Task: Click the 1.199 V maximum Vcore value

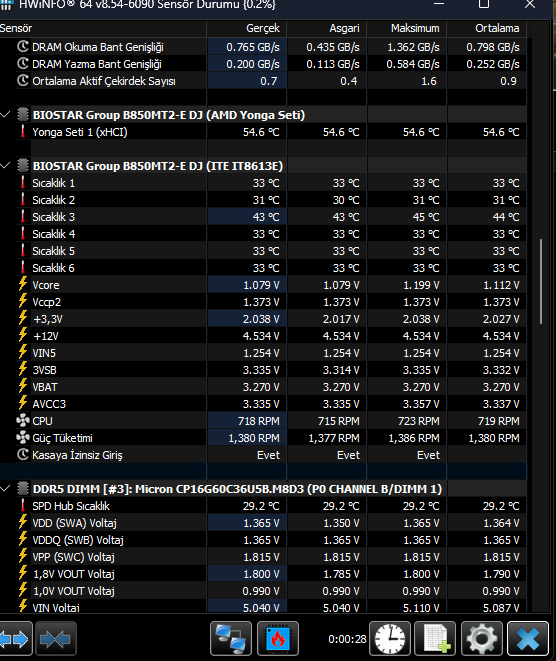Action: point(421,285)
